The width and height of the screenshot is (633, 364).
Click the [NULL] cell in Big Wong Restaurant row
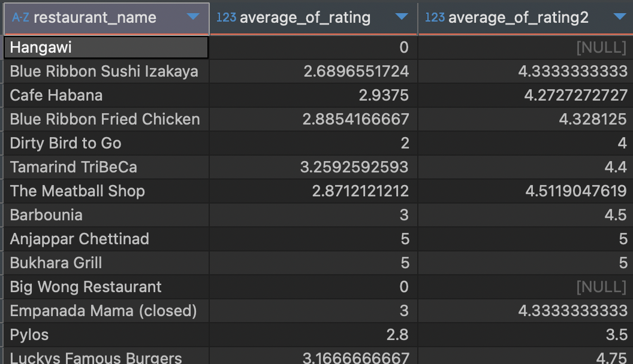click(x=601, y=287)
